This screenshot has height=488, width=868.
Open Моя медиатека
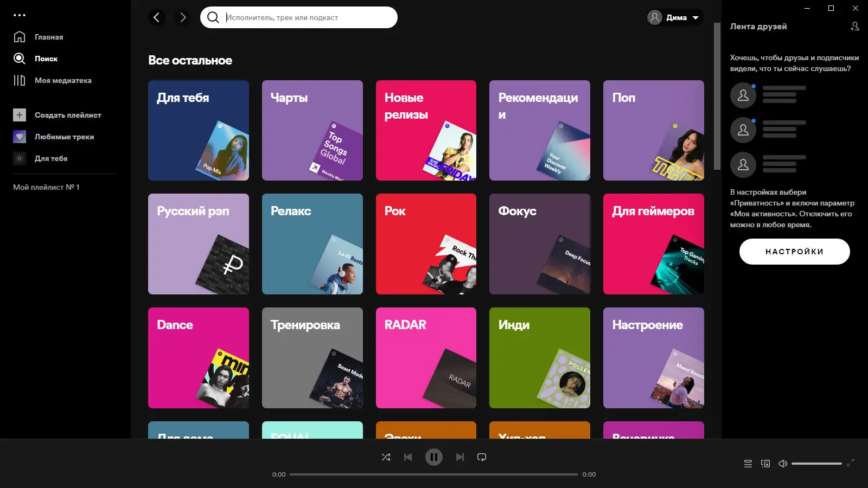point(63,80)
